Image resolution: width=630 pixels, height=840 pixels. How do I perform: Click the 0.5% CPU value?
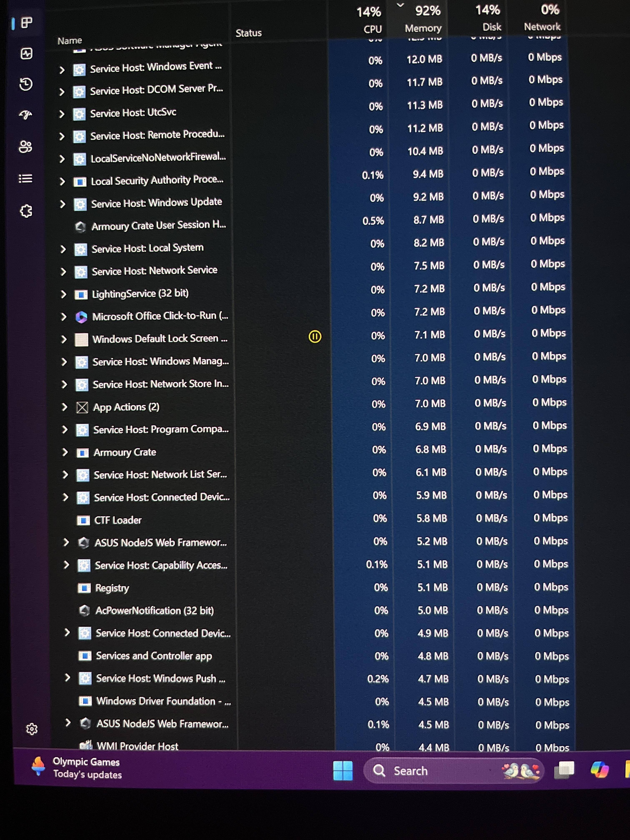[x=373, y=221]
